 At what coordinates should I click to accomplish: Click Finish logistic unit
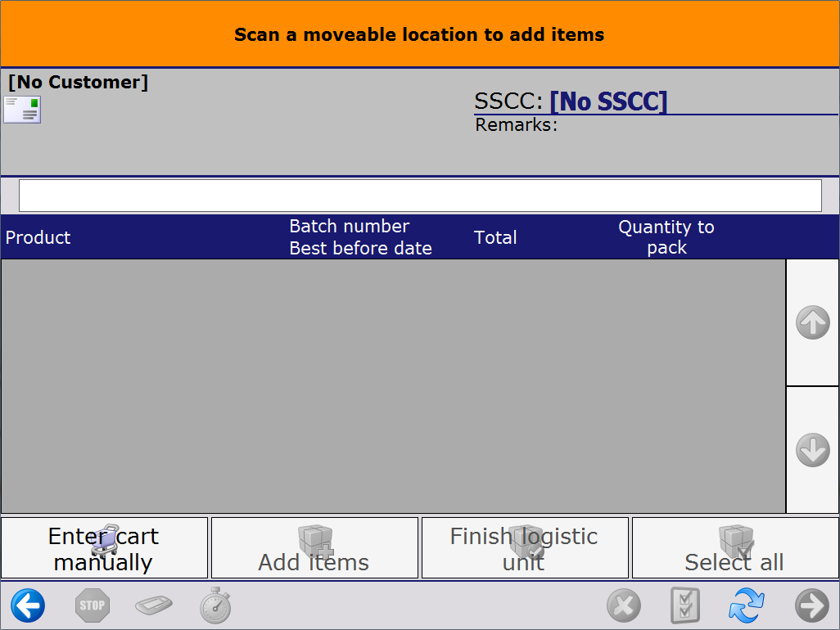524,547
